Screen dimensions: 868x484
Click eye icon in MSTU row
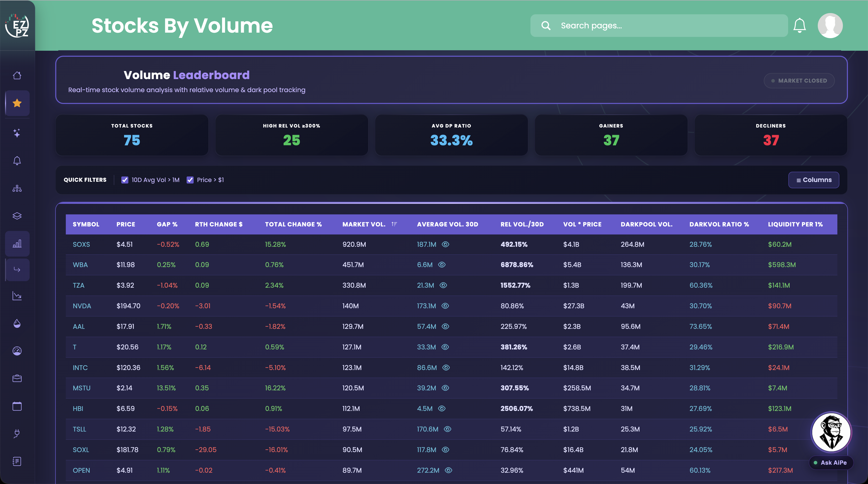[x=446, y=388]
